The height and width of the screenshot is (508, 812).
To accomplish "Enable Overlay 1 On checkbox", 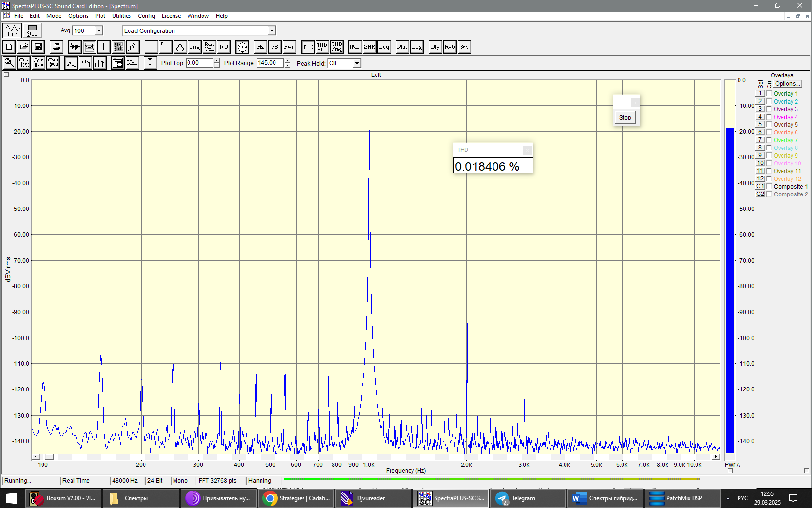I will 769,94.
